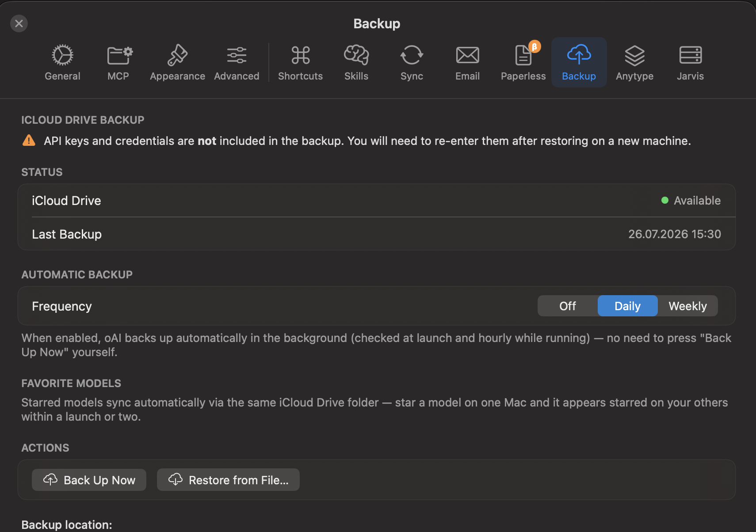Select the Backup cloud-upload icon

point(579,54)
